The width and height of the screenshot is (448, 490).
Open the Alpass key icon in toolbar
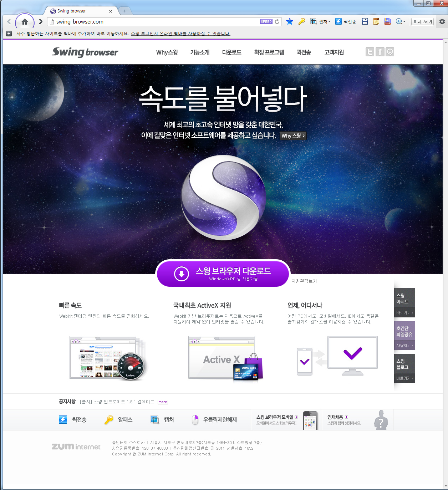302,22
